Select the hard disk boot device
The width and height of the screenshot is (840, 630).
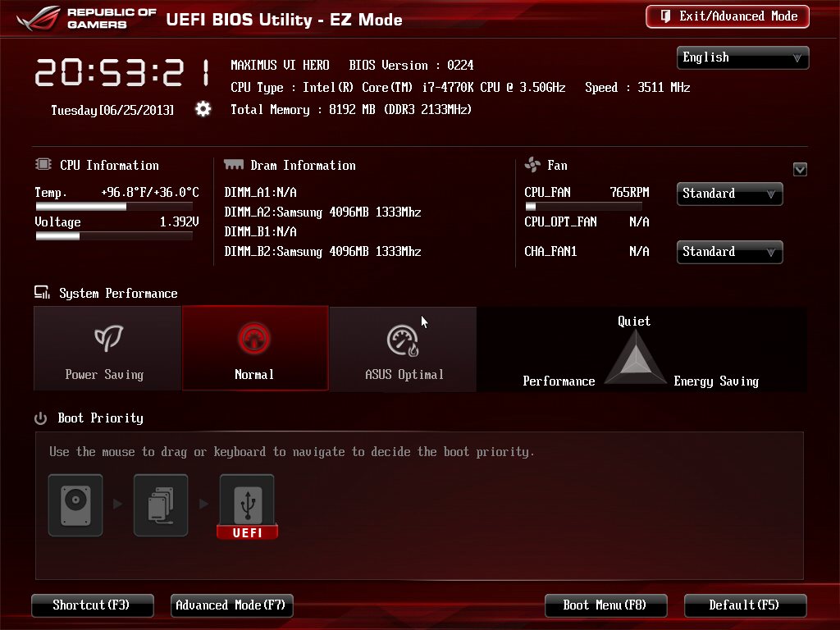click(x=75, y=505)
